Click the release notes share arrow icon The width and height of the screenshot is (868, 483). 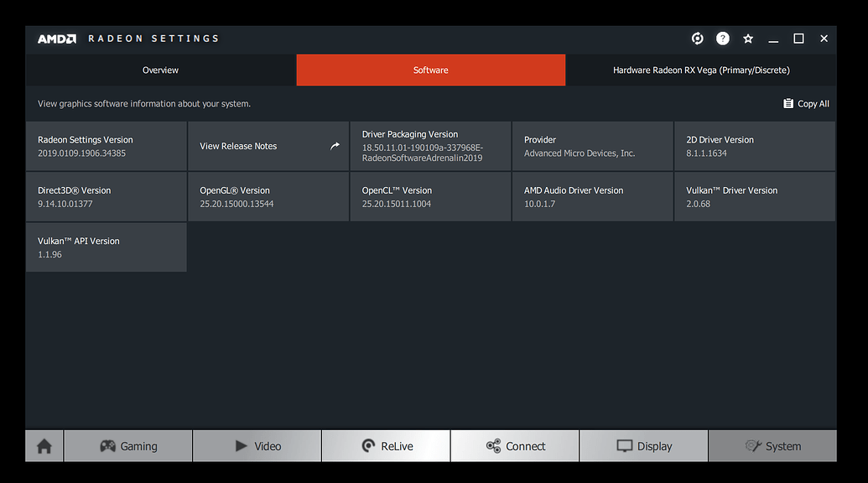tap(335, 146)
